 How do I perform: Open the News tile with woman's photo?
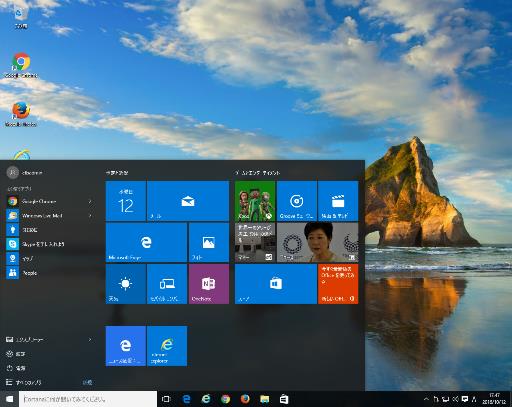tap(318, 242)
